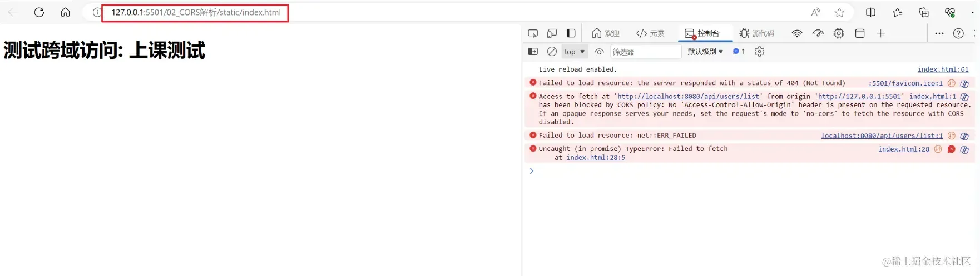Open DevTools customize menu with three dots
Screen dimensions: 980x276
pyautogui.click(x=939, y=33)
